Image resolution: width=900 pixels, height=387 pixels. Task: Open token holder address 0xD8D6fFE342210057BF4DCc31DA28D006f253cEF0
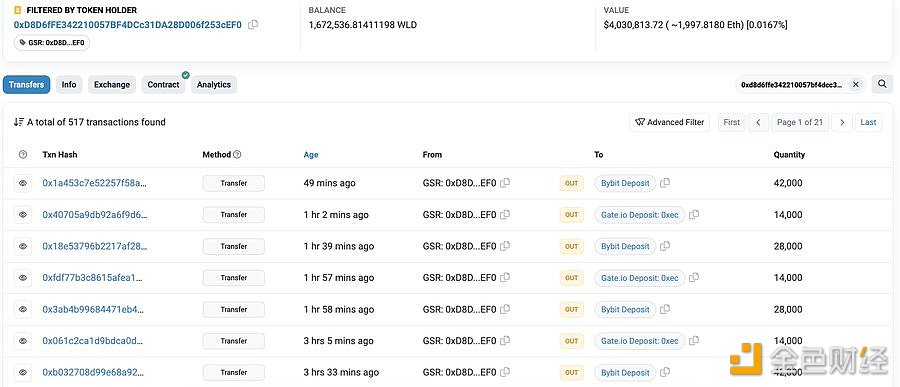(128, 25)
